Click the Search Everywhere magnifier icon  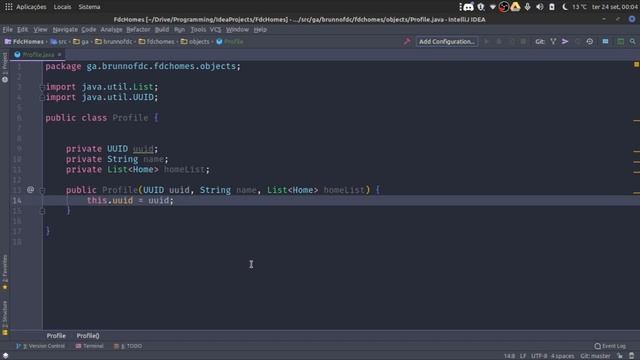(x=632, y=42)
